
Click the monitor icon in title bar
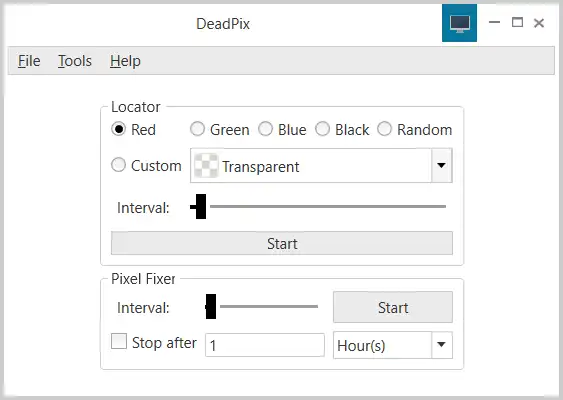459,23
